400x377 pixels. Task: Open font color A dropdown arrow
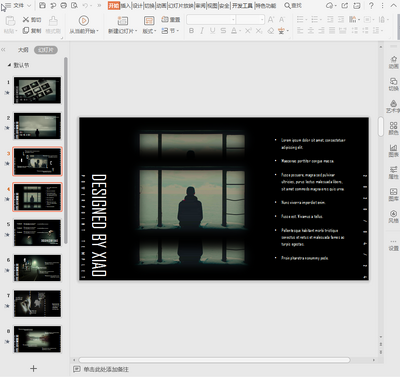point(240,31)
